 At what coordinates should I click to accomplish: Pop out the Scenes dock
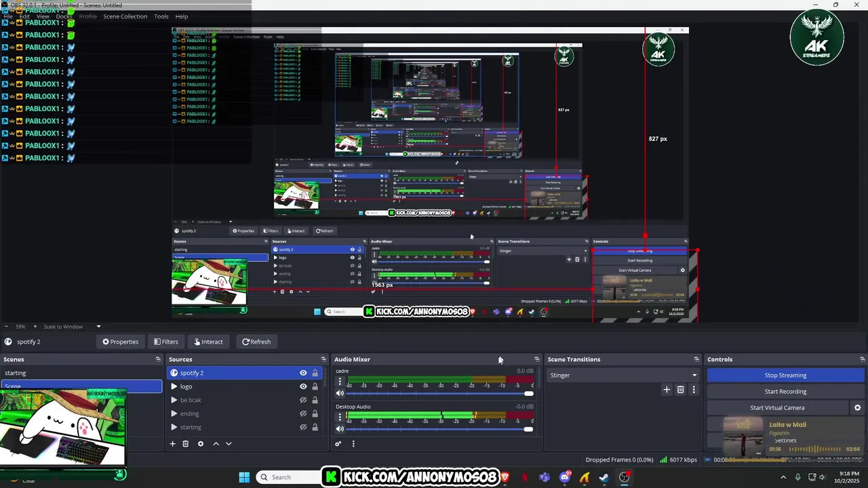[158, 359]
